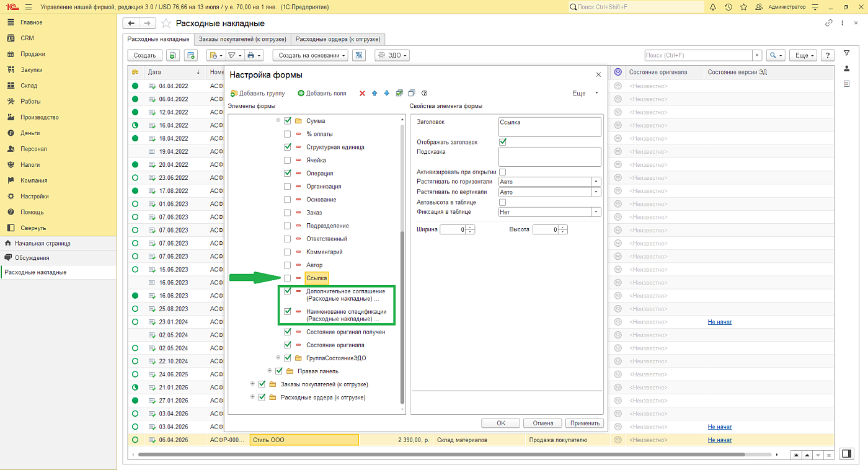Click the Ширина number field
Image resolution: width=868 pixels, height=470 pixels.
point(453,229)
